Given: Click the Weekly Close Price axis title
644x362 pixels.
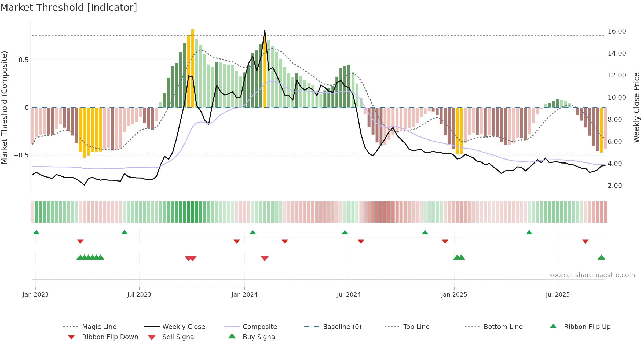Looking at the screenshot, I should (636, 108).
